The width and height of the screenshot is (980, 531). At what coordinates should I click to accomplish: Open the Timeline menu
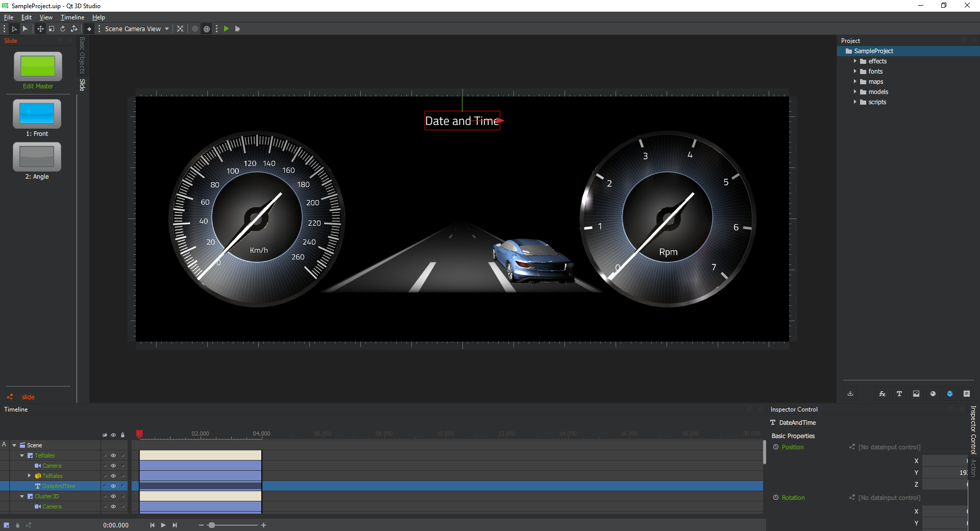(72, 17)
